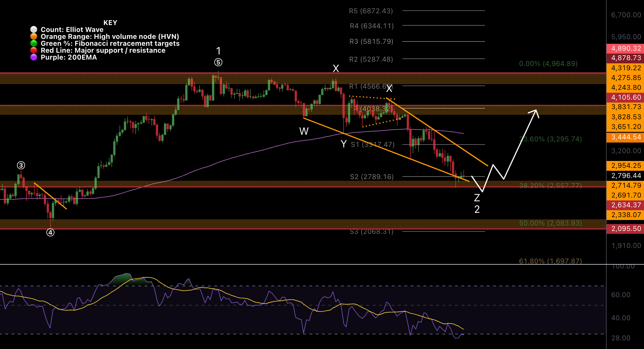Select the circled 4 wave marker
Screen dimensions: 644x349
[50, 232]
